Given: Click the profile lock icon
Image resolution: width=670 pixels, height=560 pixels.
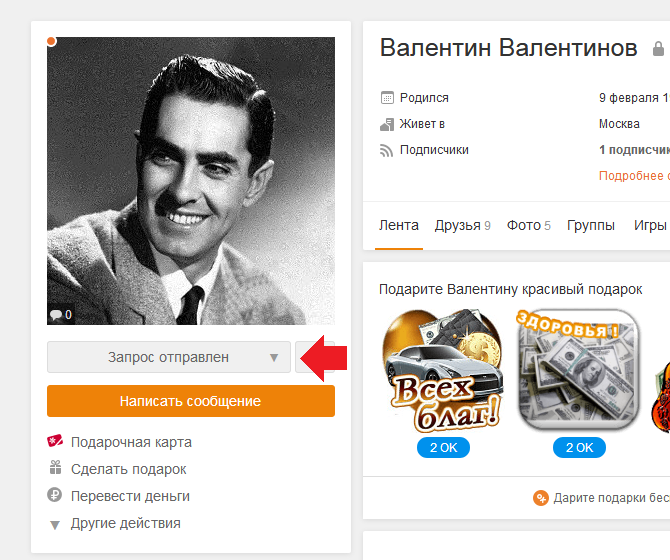Looking at the screenshot, I should pyautogui.click(x=658, y=48).
